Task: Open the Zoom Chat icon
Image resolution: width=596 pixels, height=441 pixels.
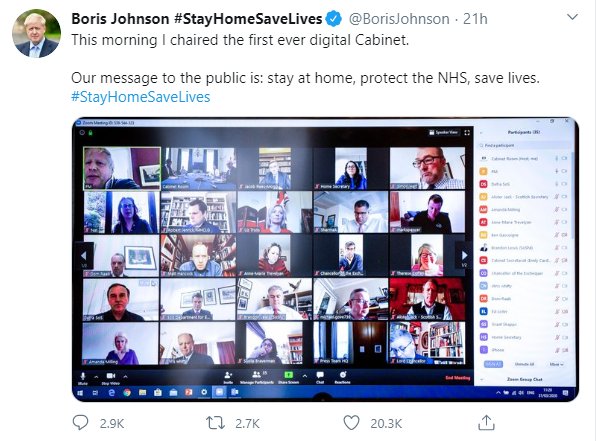Action: click(x=320, y=378)
